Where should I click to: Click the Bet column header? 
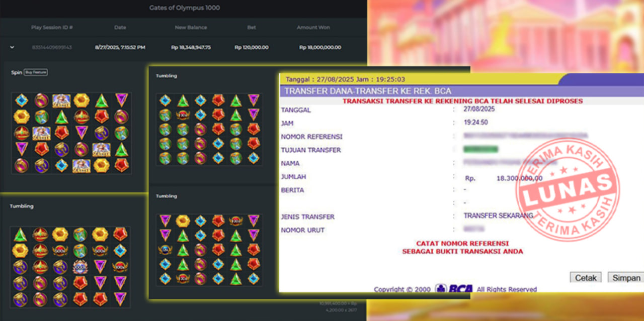(252, 28)
